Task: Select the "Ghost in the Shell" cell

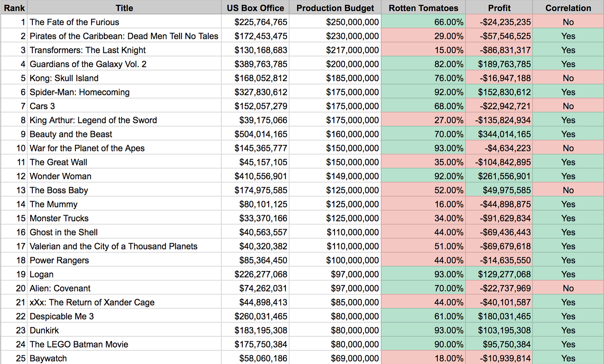Action: 124,232
